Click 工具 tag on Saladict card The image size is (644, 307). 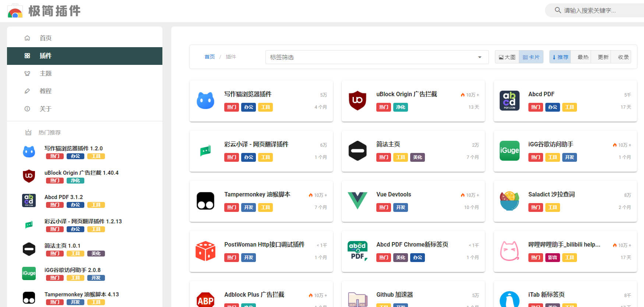[552, 207]
